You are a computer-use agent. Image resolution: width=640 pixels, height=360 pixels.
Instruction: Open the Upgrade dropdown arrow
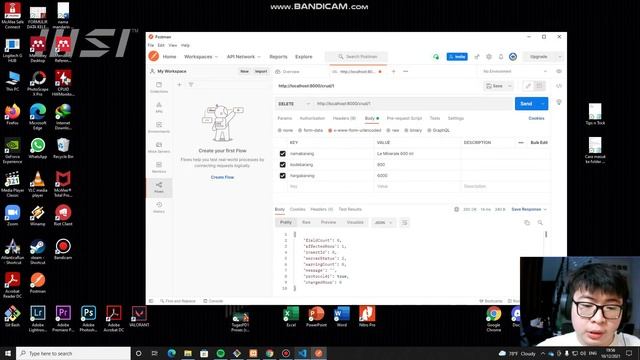coord(560,57)
